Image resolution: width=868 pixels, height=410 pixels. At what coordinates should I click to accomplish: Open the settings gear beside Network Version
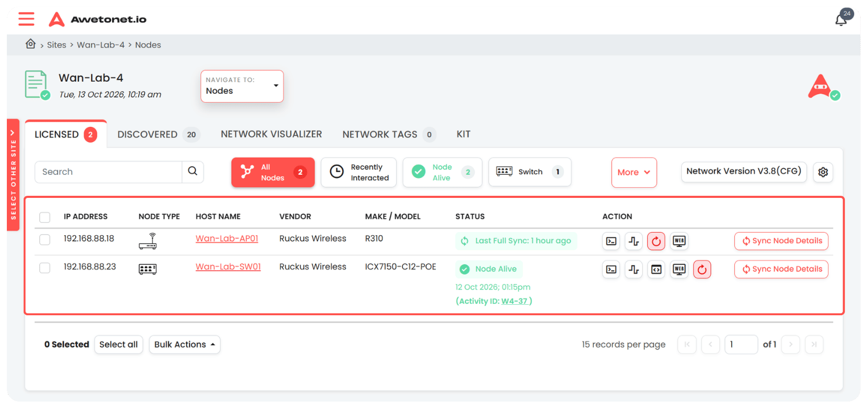pos(823,172)
